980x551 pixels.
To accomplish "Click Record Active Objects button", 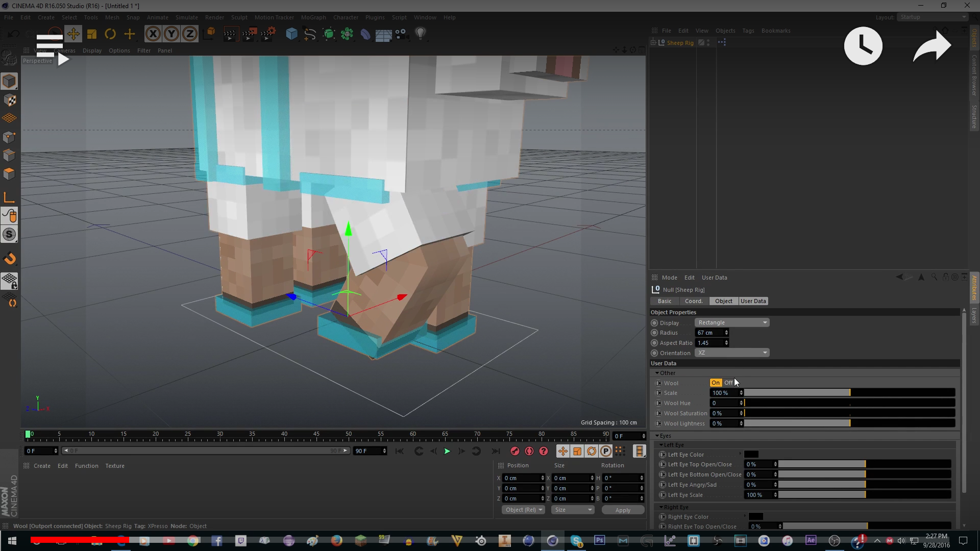I will (514, 451).
